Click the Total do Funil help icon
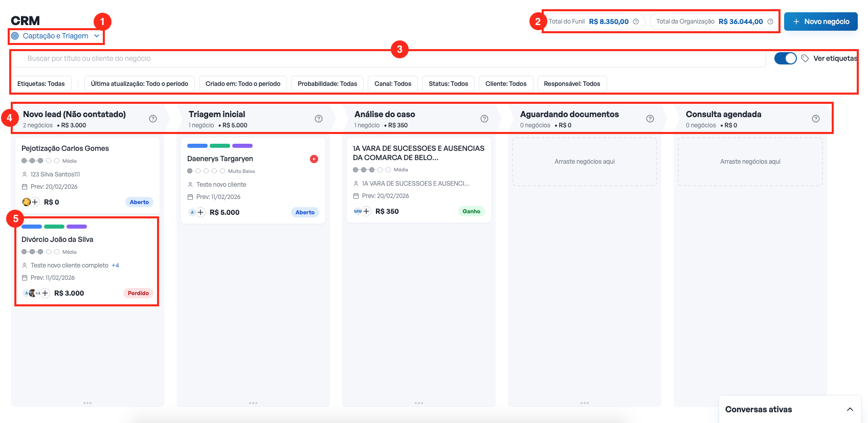 [x=636, y=21]
